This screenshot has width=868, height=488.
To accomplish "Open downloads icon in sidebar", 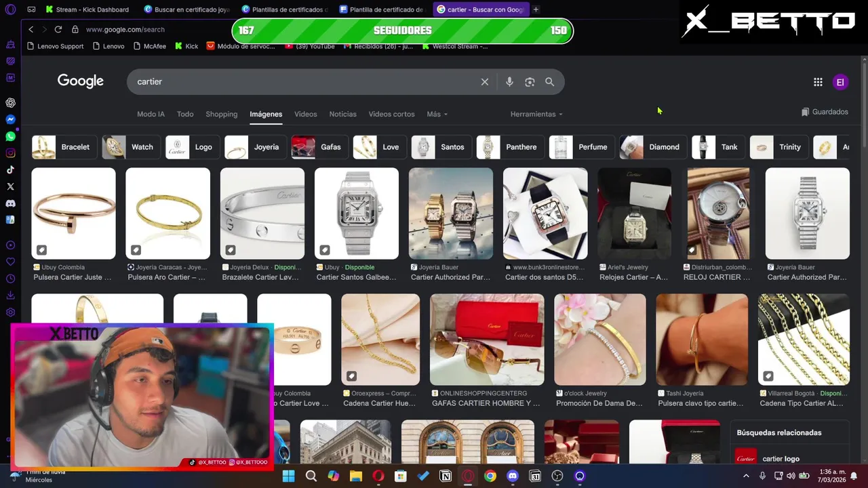I will (10, 296).
